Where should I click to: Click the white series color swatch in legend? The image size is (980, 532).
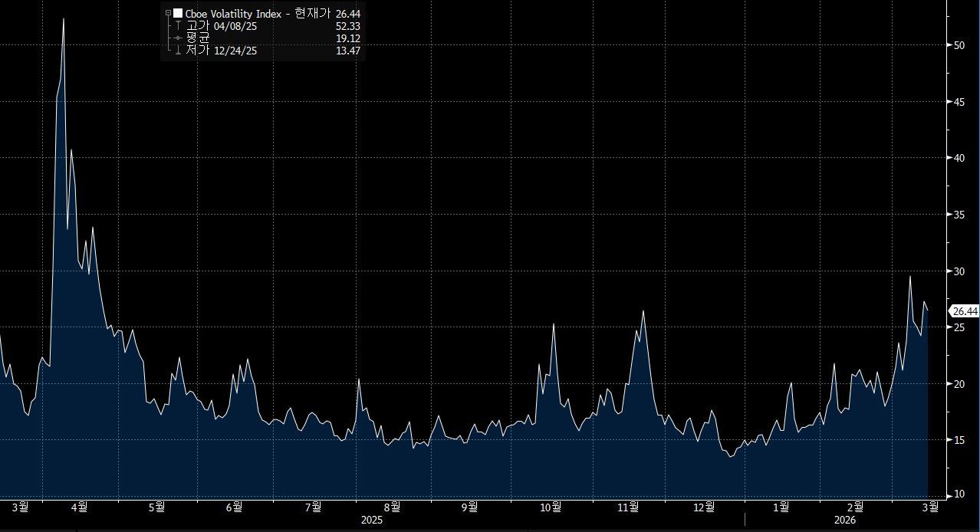(x=178, y=13)
